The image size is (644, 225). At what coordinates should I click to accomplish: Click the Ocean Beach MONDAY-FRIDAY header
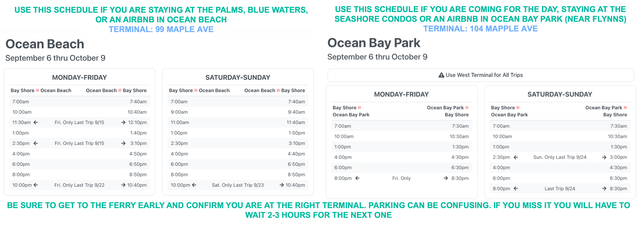pyautogui.click(x=80, y=78)
